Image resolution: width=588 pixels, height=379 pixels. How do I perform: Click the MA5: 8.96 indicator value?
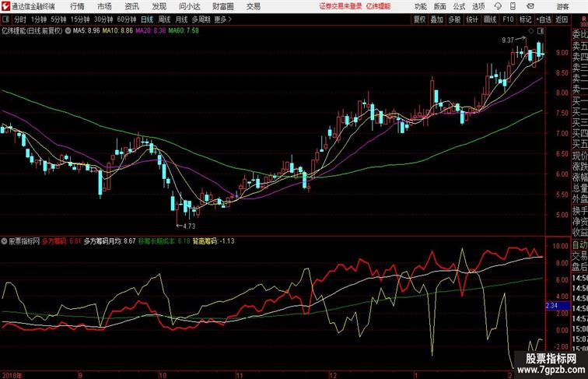point(86,31)
